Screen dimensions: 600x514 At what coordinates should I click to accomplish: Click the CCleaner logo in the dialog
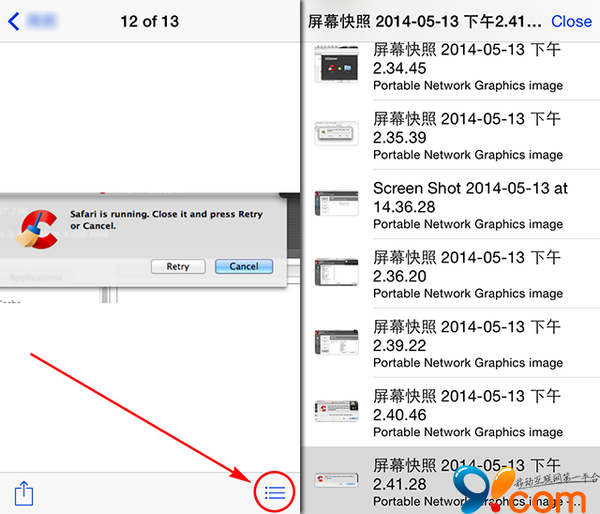[37, 229]
